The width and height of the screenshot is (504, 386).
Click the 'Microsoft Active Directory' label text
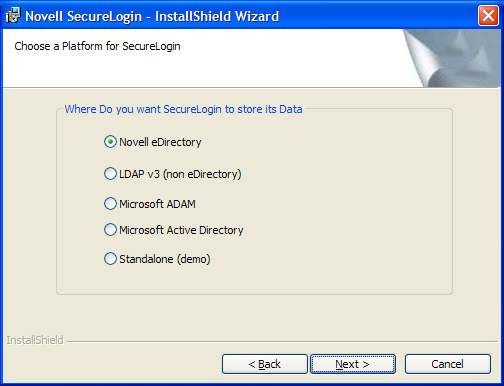tap(181, 230)
